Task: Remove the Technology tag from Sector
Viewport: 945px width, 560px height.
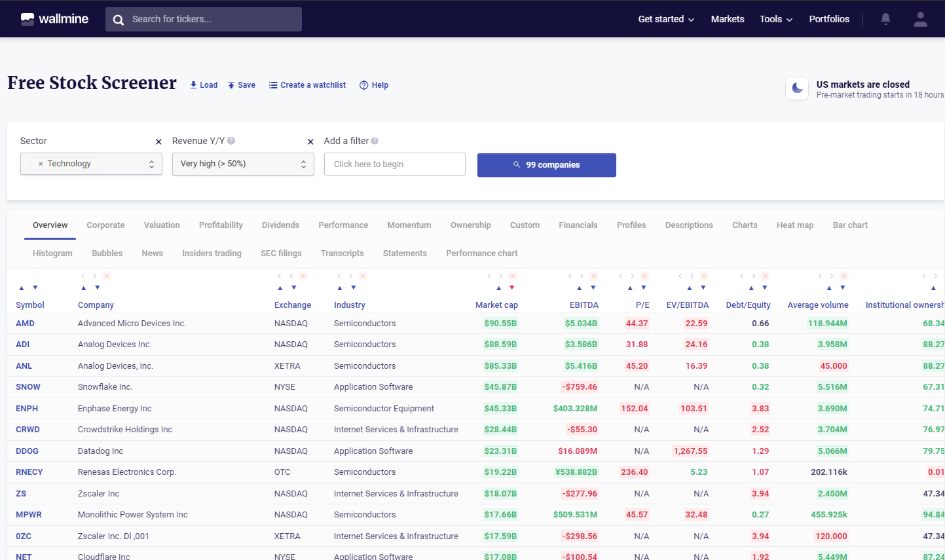Action: coord(41,164)
